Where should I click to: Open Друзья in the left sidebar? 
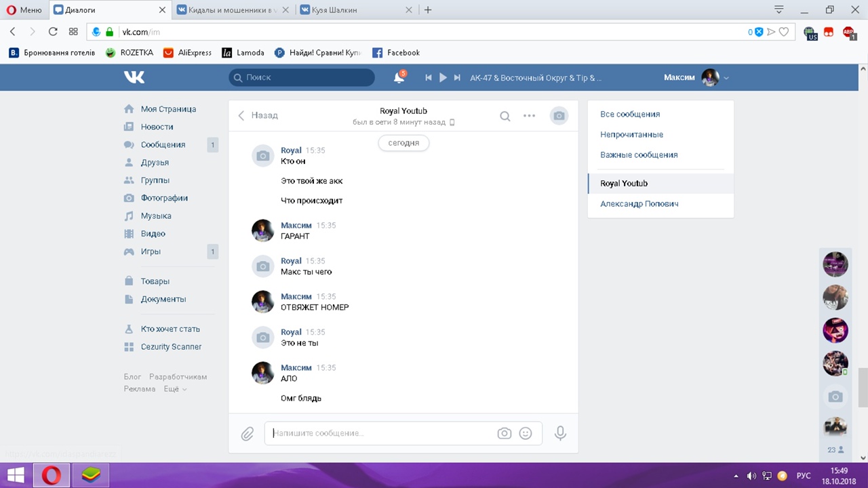(x=155, y=163)
